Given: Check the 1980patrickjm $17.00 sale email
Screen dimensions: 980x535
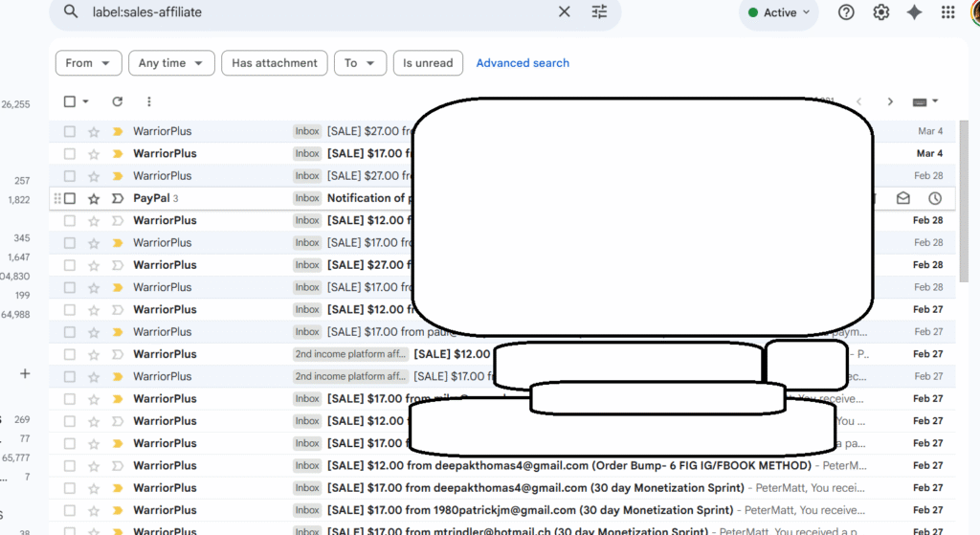Looking at the screenshot, I should click(x=69, y=511).
